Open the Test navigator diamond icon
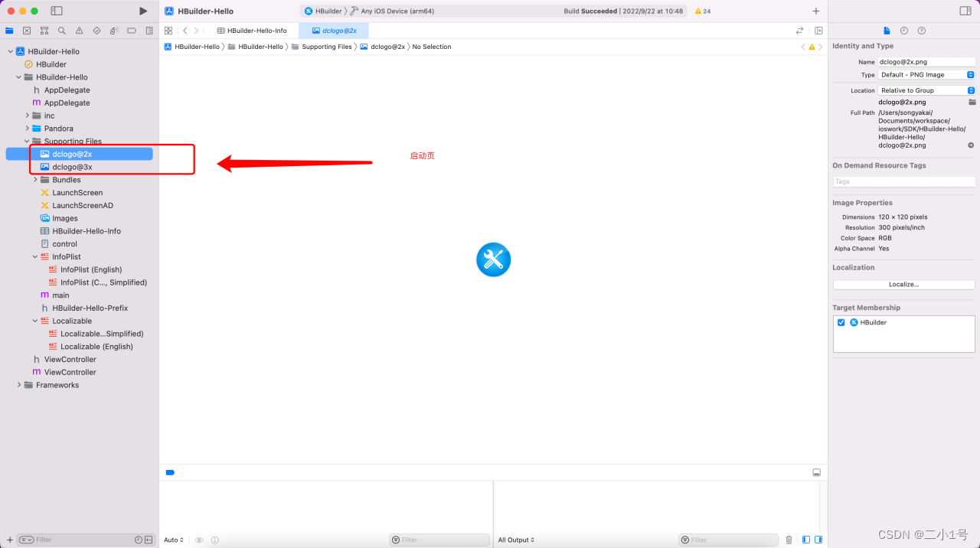The width and height of the screenshot is (980, 548). [x=96, y=31]
